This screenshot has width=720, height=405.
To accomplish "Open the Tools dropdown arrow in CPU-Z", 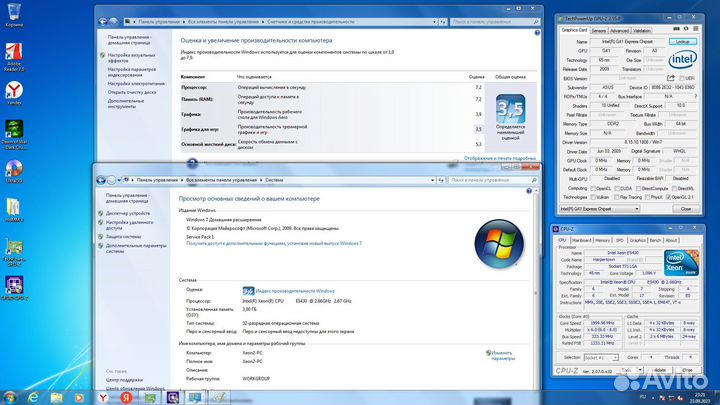I will [x=640, y=370].
